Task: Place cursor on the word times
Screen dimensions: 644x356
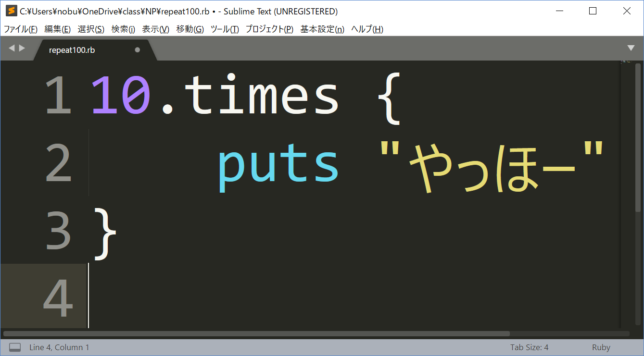Action: (x=262, y=95)
